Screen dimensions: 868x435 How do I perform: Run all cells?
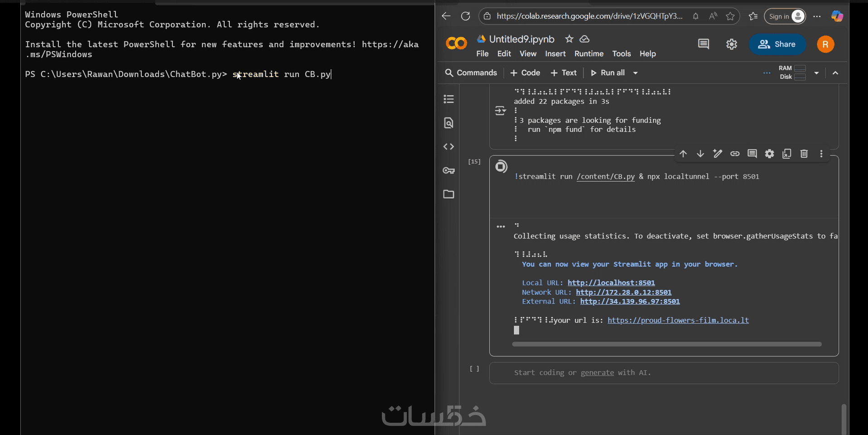pos(608,72)
